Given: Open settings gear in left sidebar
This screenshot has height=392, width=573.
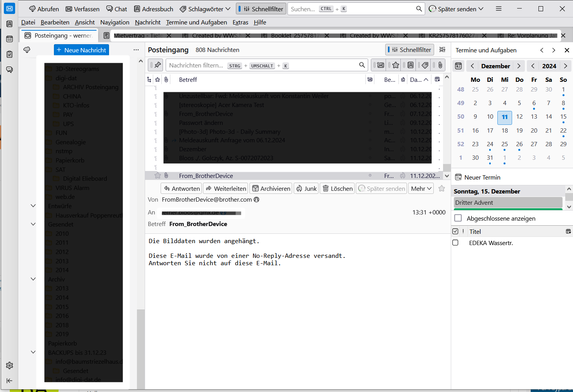Looking at the screenshot, I should [x=9, y=365].
